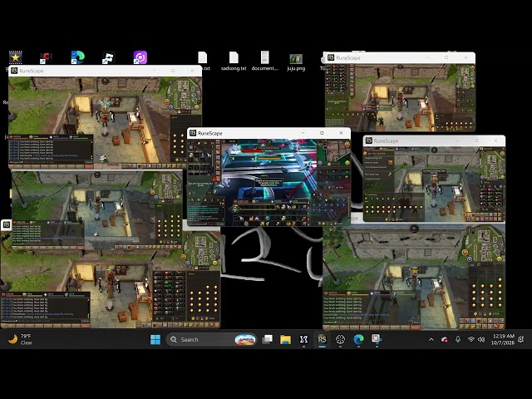Image resolution: width=532 pixels, height=399 pixels.
Task: Select the sadsong.txt file on the desktop
Action: pyautogui.click(x=234, y=61)
